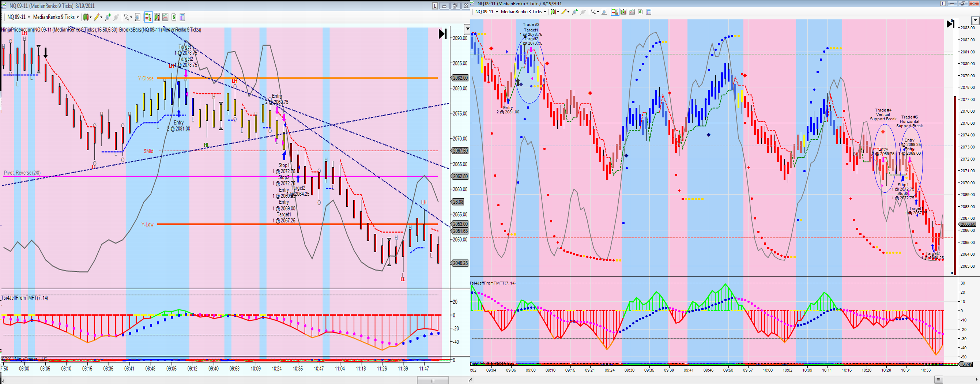Open Data Series icon in 9 Ticks toolbar
The height and width of the screenshot is (384, 980).
157,17
